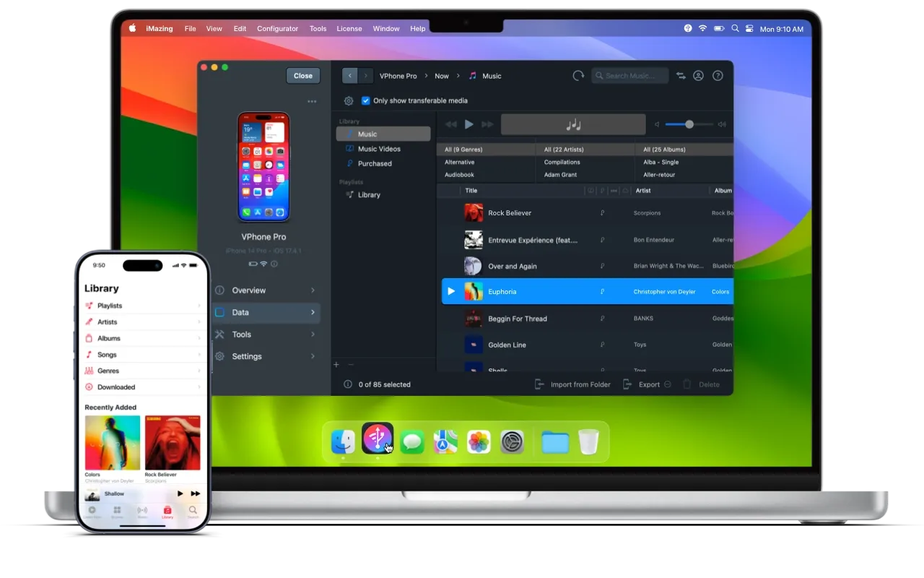Go back with the left arrow navigation button
924x578 pixels.
click(x=350, y=76)
